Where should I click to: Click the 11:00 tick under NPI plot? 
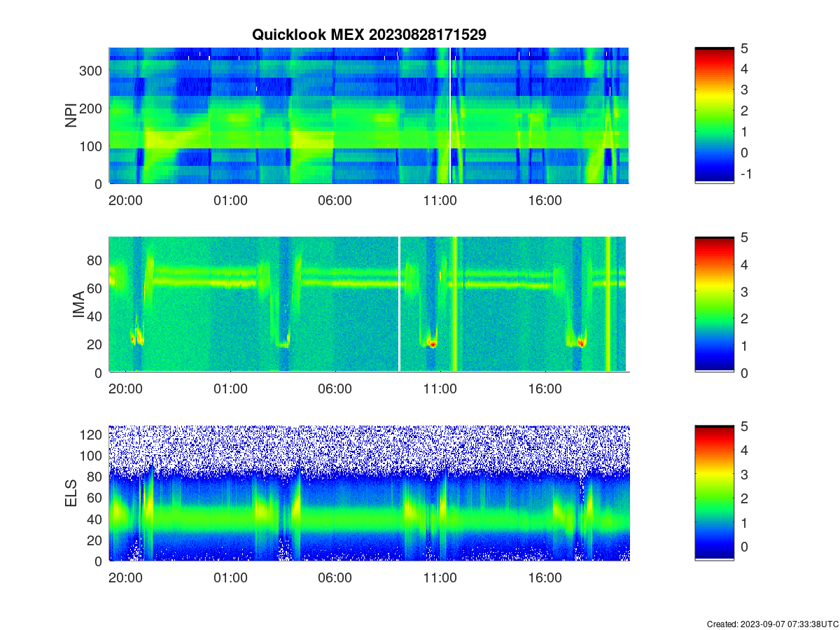440,200
